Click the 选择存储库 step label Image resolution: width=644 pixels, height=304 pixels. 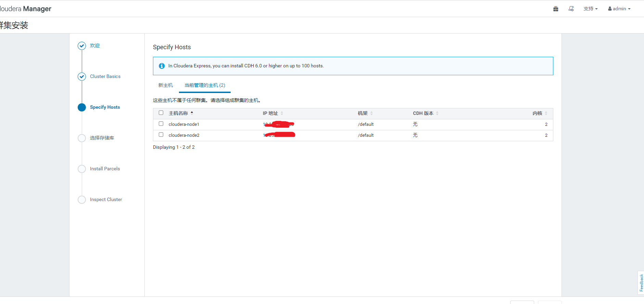click(x=102, y=138)
